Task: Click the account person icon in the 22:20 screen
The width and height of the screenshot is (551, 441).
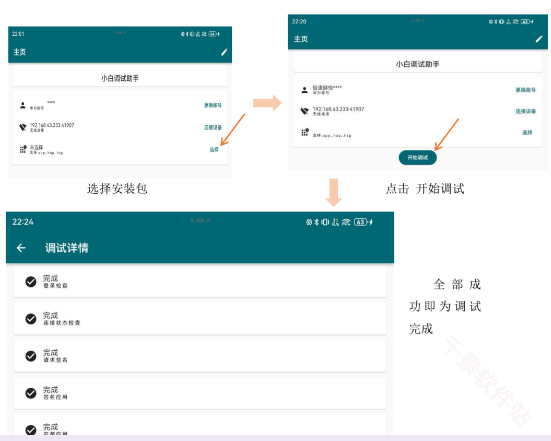Action: coord(305,90)
